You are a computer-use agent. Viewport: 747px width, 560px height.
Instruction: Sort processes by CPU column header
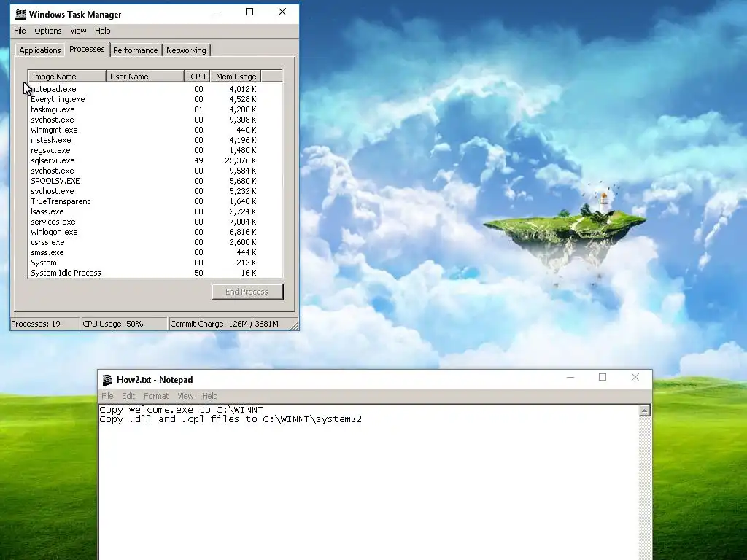(x=198, y=76)
